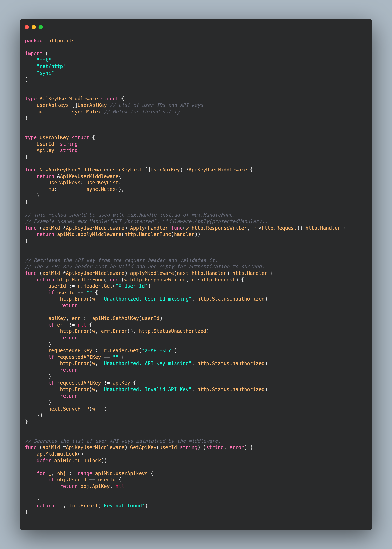Click the NewApiKeyUserMiddleware function name

pyautogui.click(x=73, y=170)
